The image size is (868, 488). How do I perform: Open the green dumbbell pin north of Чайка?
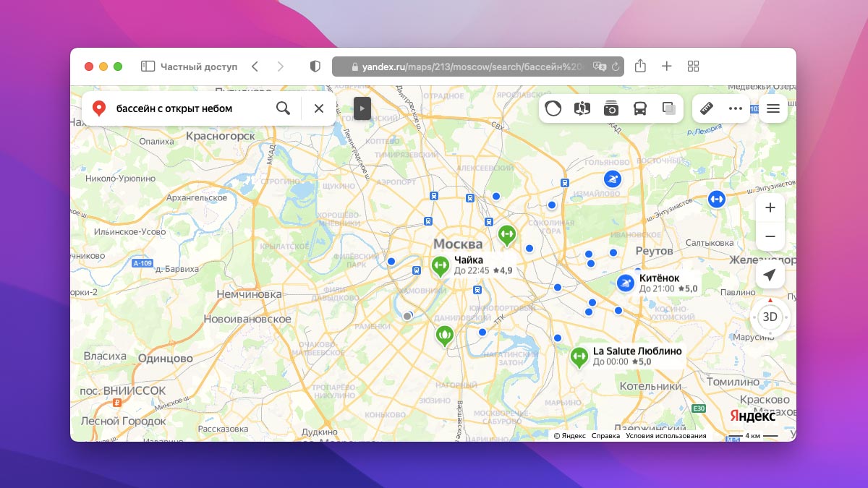click(506, 235)
